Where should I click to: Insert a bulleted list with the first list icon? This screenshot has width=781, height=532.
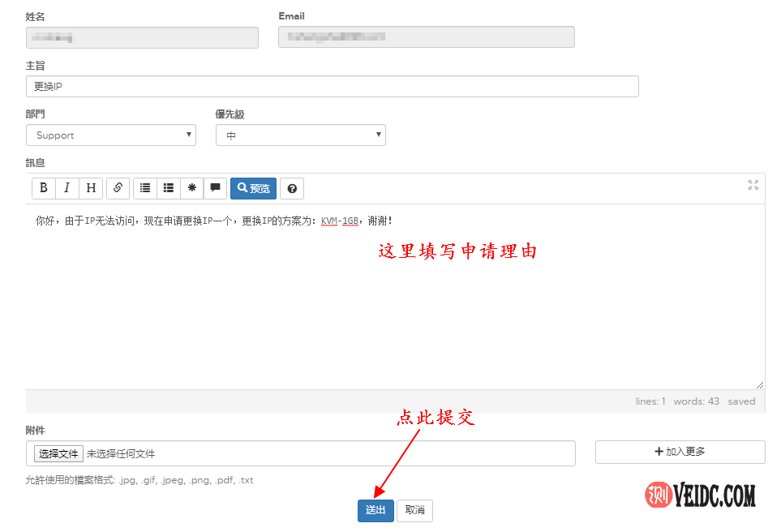pos(145,188)
